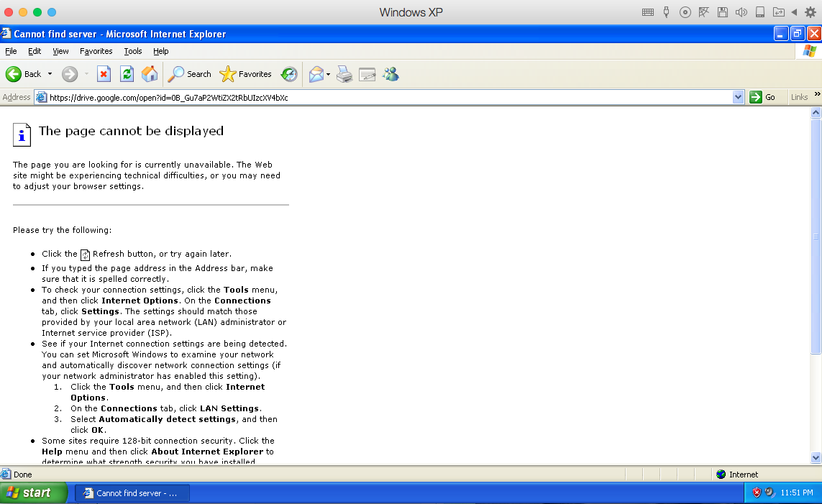Click the Links toolbar label
822x504 pixels.
tap(799, 97)
